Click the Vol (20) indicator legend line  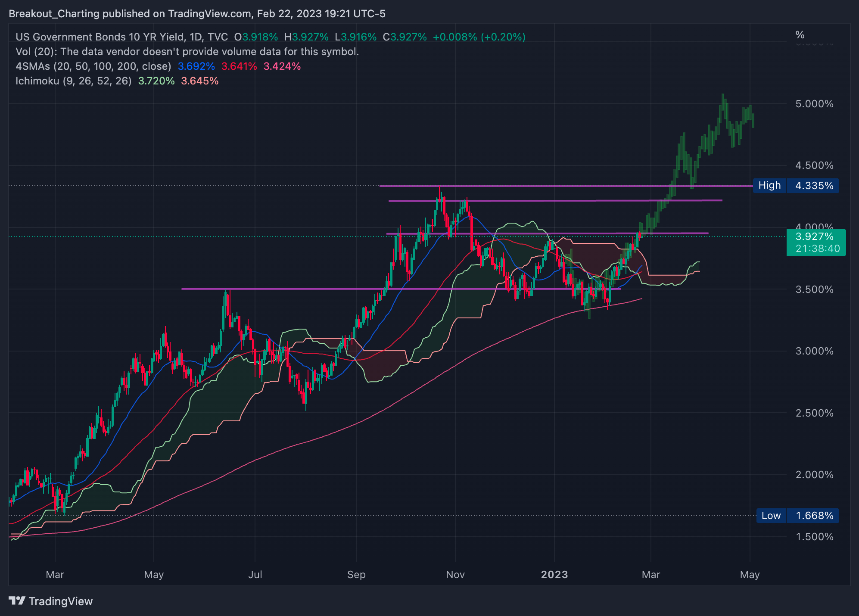pyautogui.click(x=187, y=52)
